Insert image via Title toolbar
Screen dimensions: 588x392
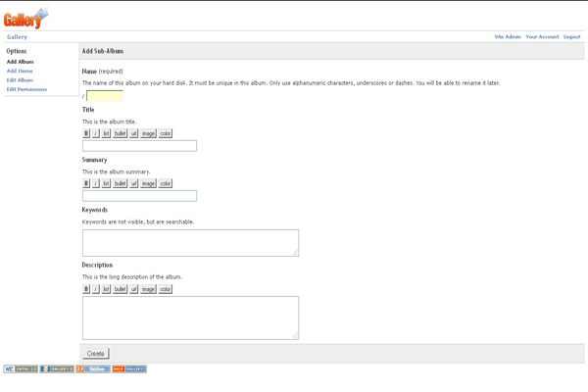pos(149,133)
